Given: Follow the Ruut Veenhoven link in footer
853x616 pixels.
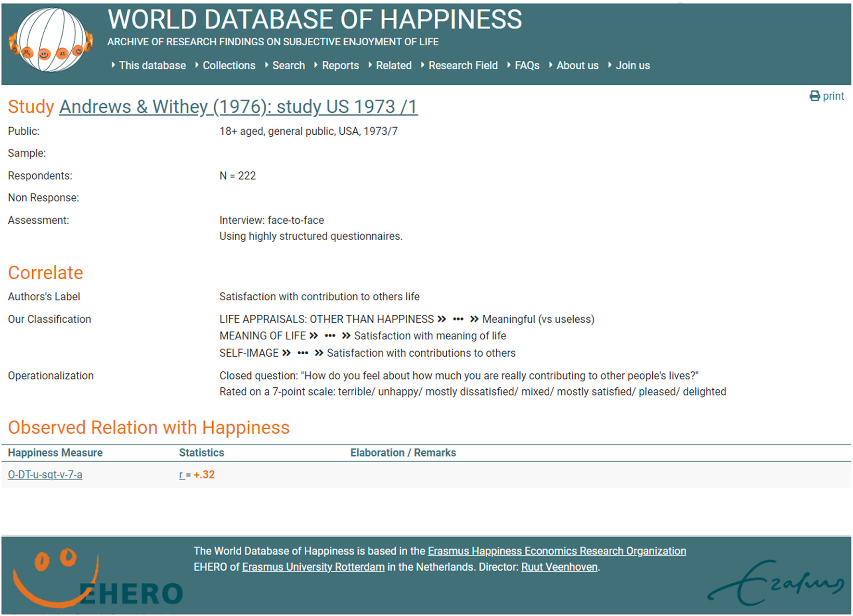Looking at the screenshot, I should point(559,567).
